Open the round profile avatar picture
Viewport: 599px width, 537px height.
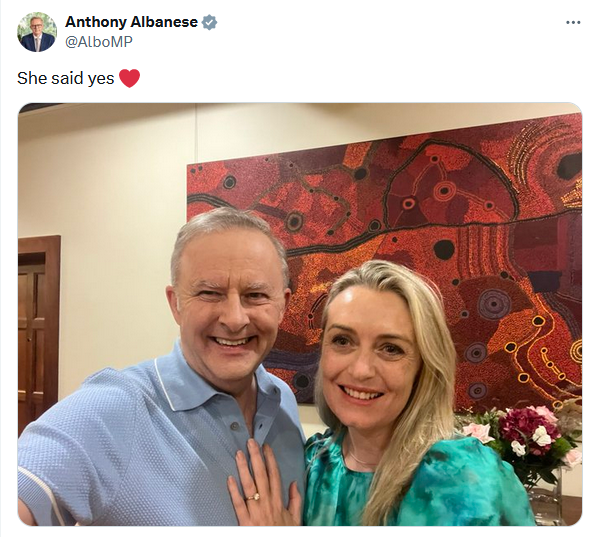point(37,32)
